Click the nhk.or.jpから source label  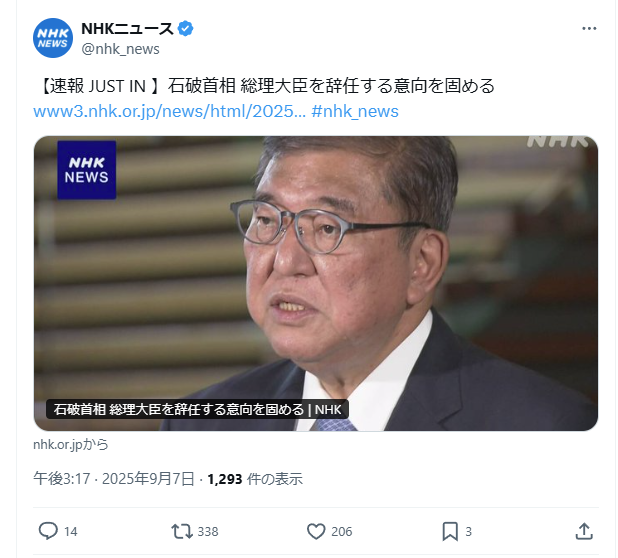tap(71, 445)
